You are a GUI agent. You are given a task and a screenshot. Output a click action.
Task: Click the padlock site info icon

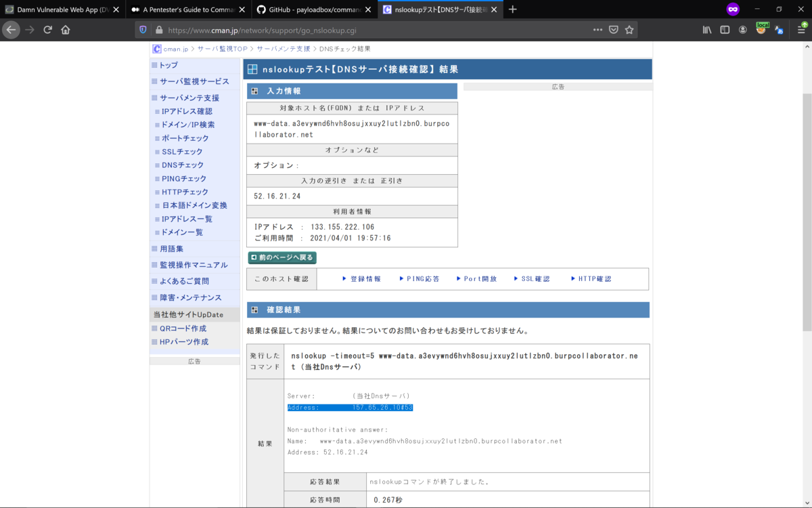[x=159, y=30]
